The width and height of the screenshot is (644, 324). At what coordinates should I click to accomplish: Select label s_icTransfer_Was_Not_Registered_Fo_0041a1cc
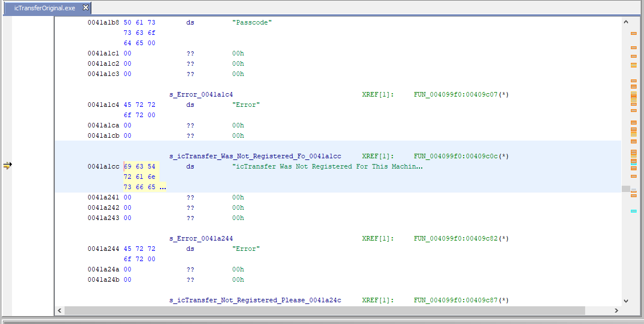click(x=255, y=157)
